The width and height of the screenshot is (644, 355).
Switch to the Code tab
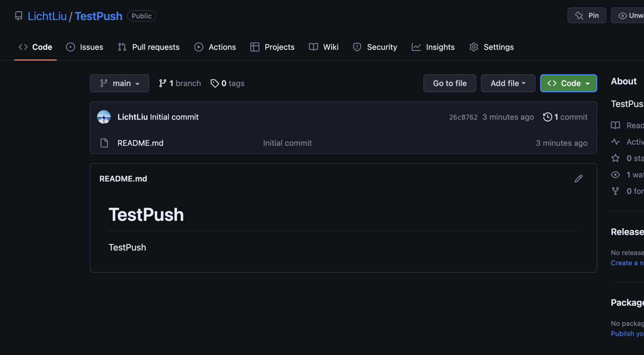pyautogui.click(x=35, y=47)
